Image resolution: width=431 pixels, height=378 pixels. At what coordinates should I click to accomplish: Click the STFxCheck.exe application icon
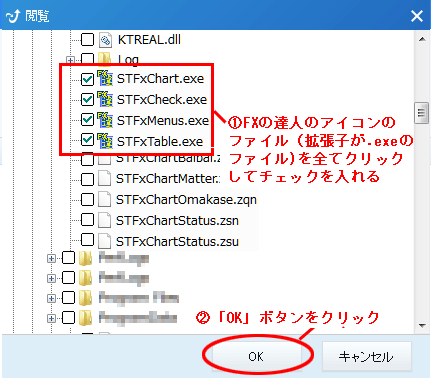105,99
